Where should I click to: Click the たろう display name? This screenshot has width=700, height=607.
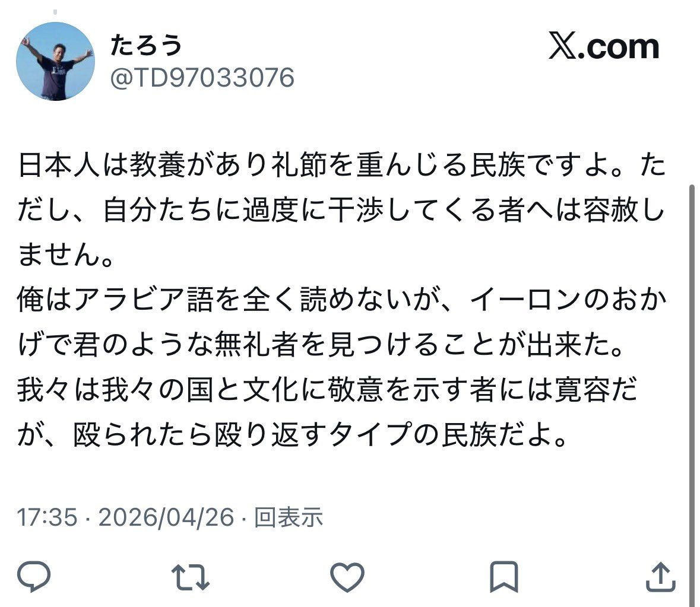coord(146,45)
